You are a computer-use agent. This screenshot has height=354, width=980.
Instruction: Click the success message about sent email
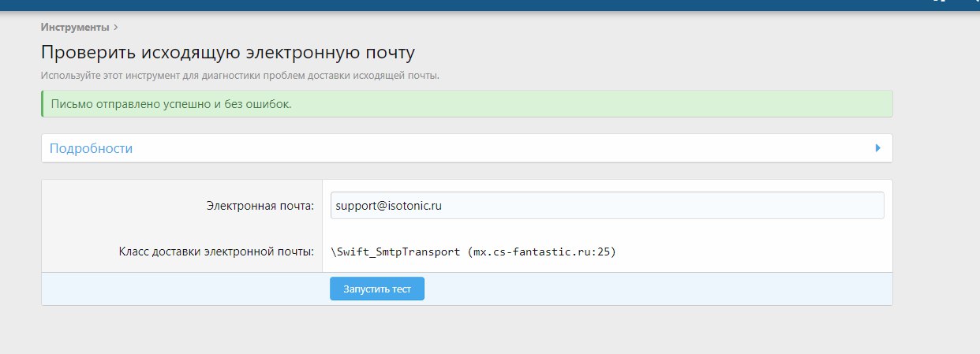pos(466,104)
